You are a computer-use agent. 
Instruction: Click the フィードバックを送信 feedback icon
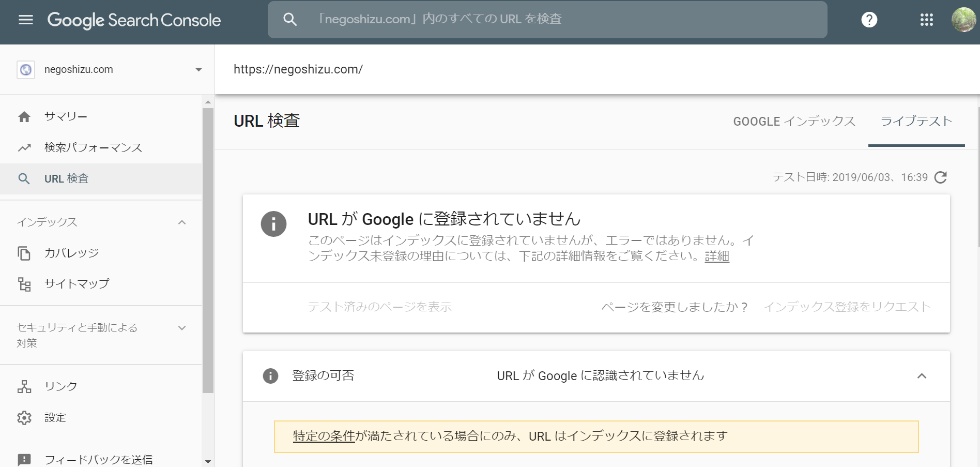click(x=24, y=460)
